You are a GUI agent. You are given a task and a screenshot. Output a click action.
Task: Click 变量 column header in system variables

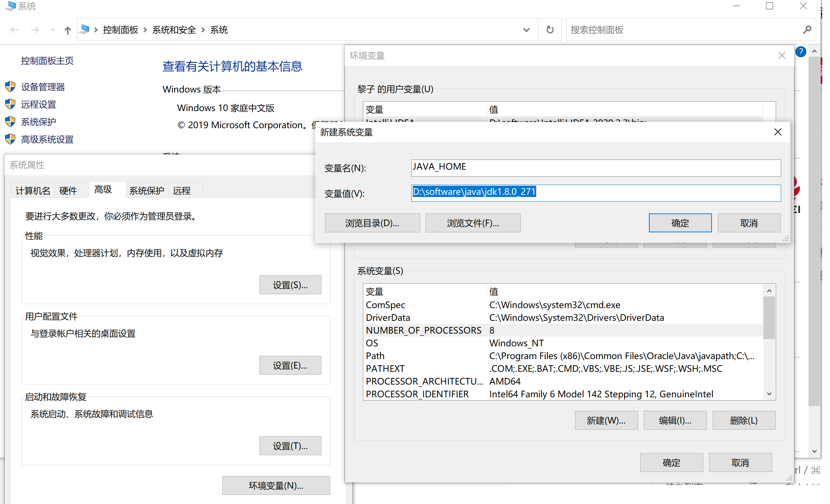[425, 291]
